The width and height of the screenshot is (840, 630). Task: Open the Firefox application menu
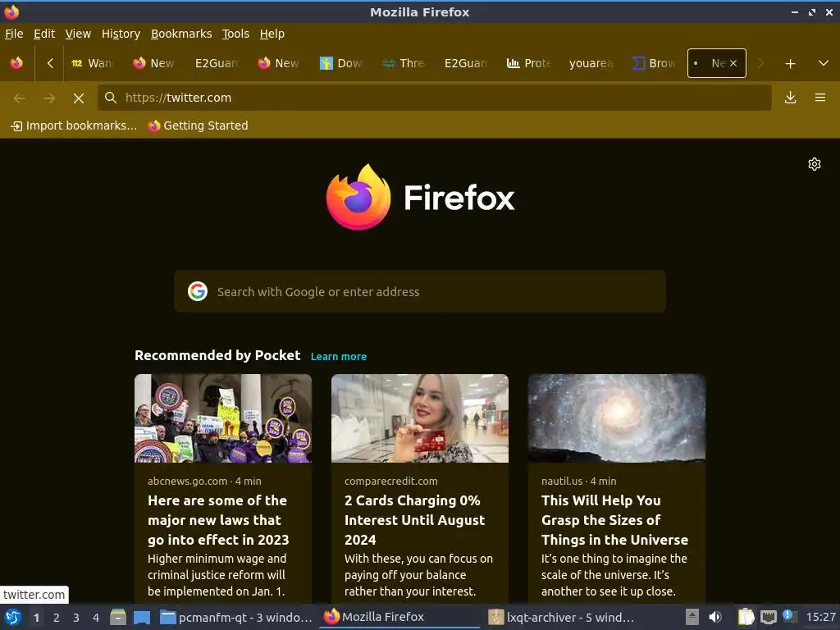point(820,98)
